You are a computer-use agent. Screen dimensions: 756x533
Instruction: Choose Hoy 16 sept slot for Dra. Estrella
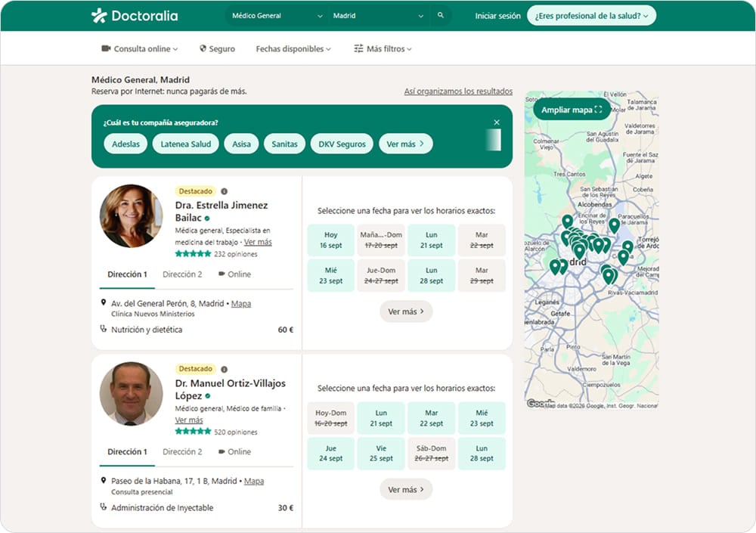click(331, 240)
